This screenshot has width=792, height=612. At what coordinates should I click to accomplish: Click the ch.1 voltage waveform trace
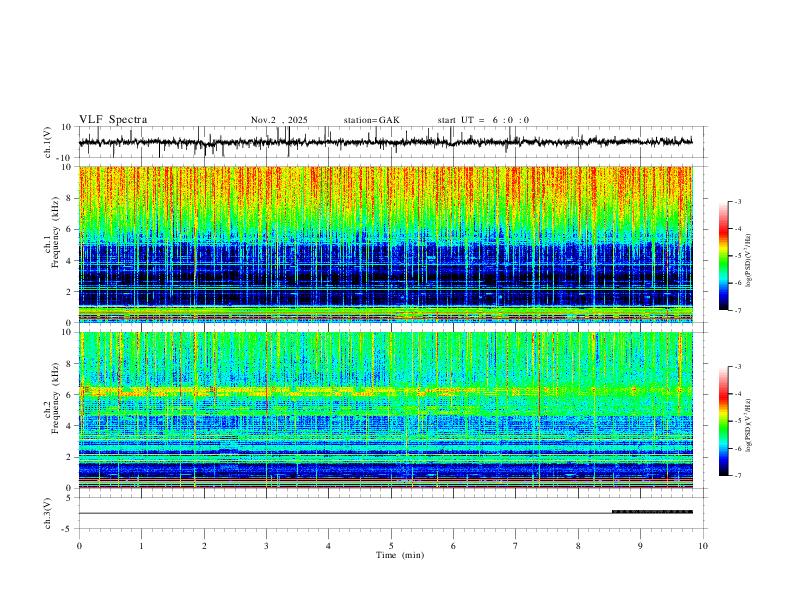pos(385,142)
